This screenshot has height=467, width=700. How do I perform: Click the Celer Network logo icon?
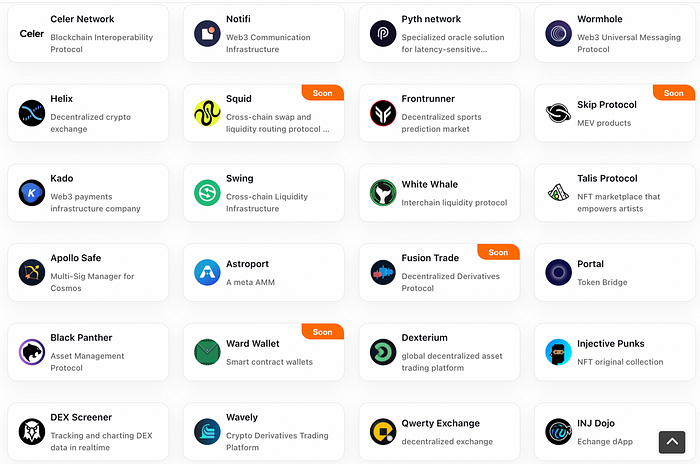point(32,33)
